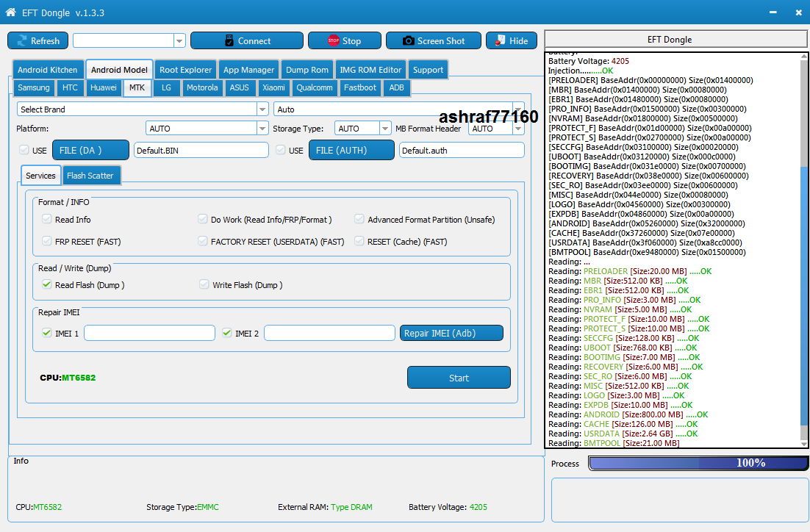Select the Huawei brand tab

click(104, 87)
